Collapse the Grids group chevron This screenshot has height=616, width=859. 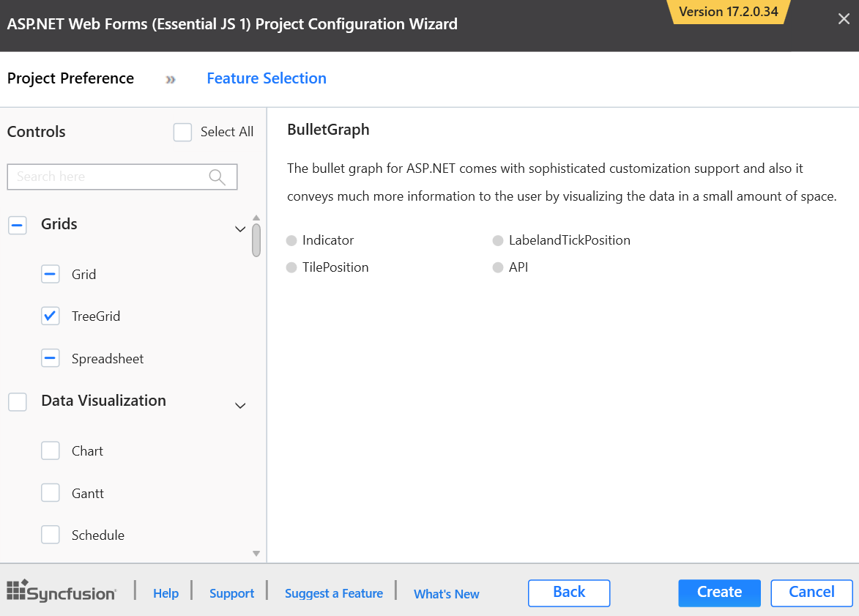tap(240, 229)
